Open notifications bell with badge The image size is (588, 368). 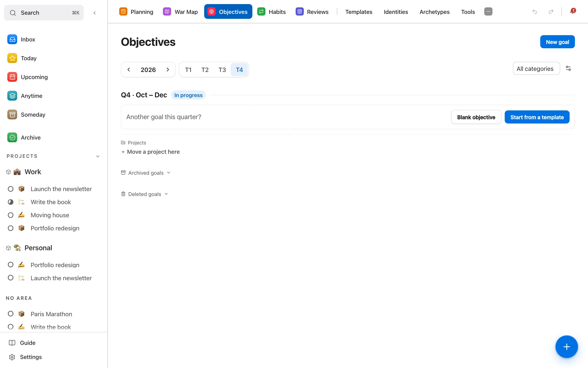pyautogui.click(x=572, y=11)
